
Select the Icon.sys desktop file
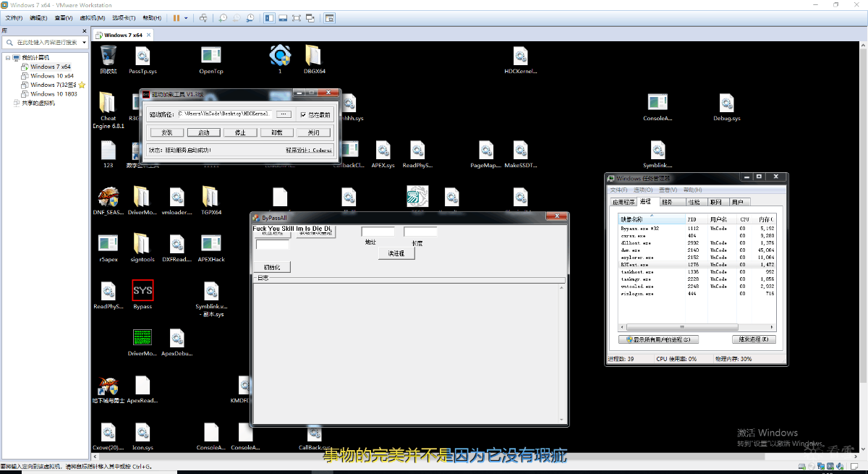click(x=142, y=437)
